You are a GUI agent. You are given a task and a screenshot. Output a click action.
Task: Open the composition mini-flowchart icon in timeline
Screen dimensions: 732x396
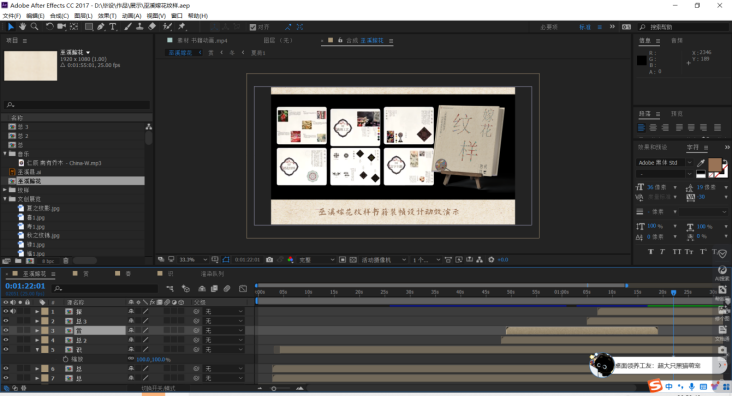[x=170, y=289]
